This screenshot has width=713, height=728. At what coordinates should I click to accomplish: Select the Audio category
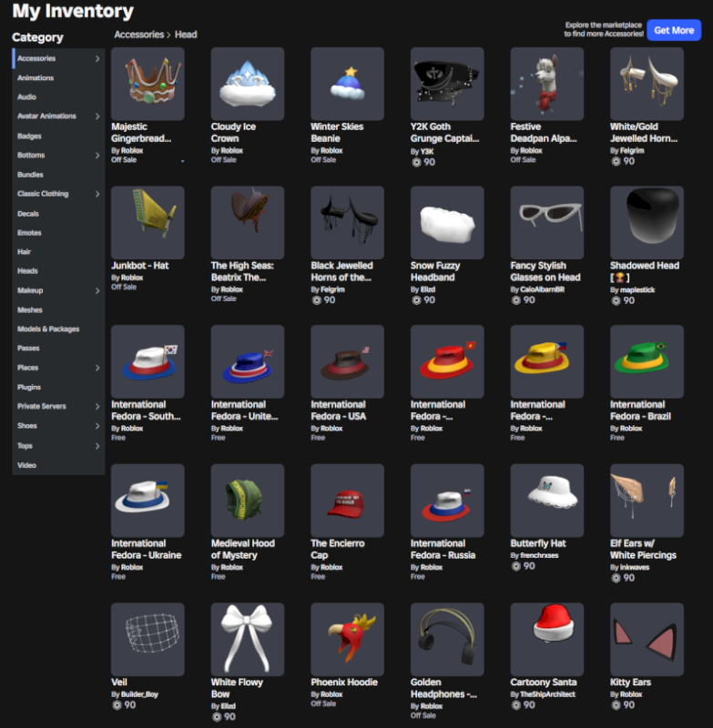point(58,96)
